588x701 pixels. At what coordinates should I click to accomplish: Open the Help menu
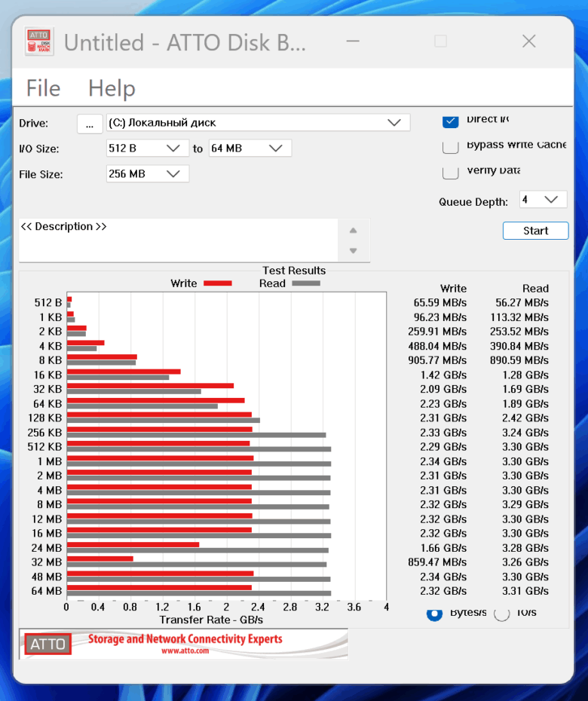point(112,88)
